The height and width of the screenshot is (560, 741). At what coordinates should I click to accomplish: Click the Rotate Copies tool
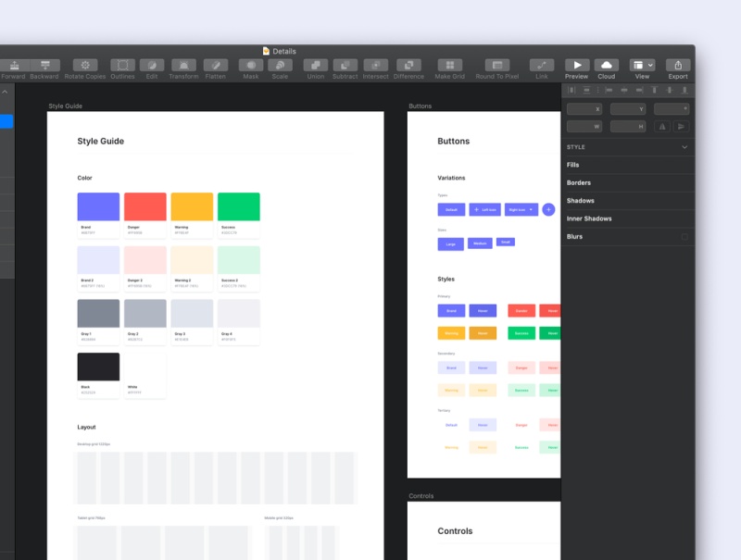click(85, 65)
